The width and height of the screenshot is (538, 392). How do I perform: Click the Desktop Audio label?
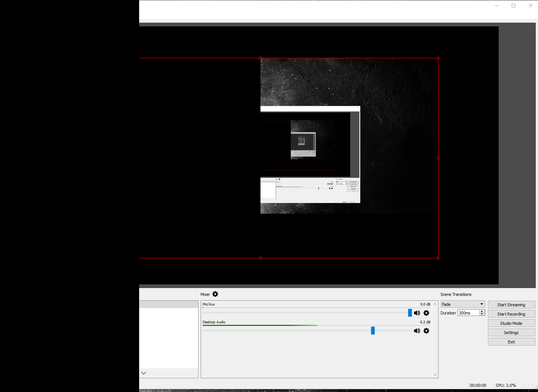pyautogui.click(x=214, y=322)
